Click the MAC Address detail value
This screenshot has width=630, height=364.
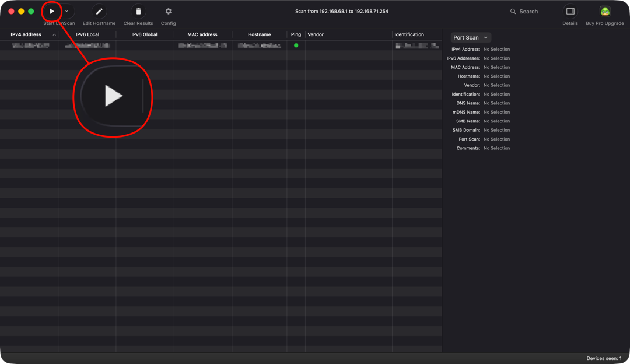(x=496, y=67)
